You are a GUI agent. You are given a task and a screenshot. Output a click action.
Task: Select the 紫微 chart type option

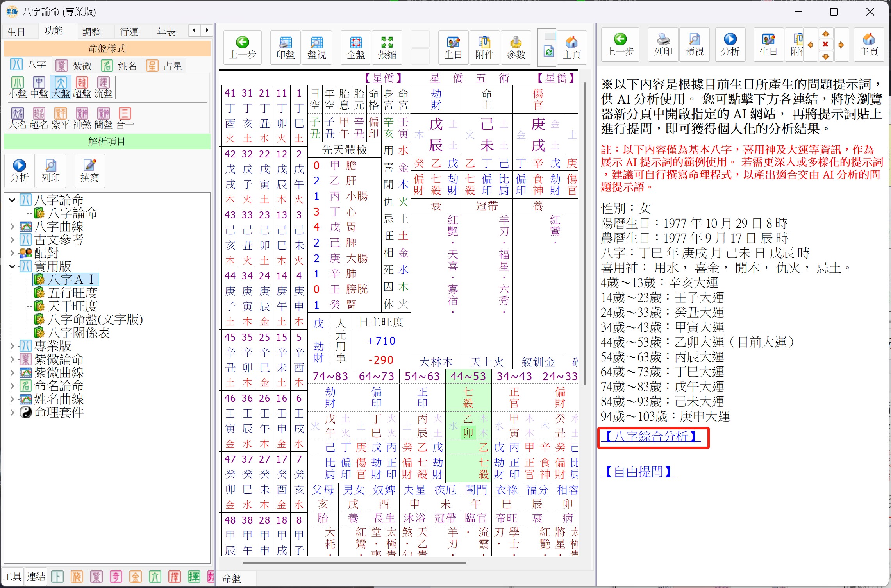click(x=74, y=66)
